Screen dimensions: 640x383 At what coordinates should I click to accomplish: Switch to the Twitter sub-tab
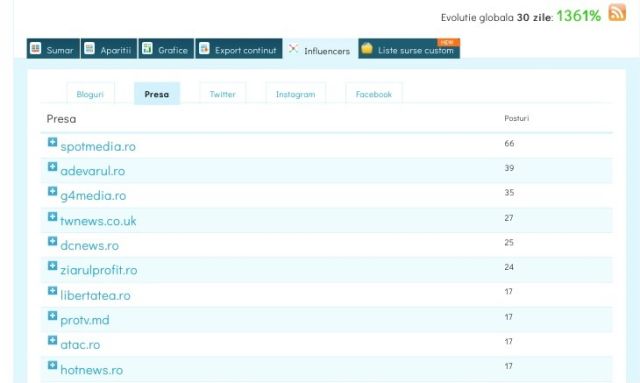point(222,94)
